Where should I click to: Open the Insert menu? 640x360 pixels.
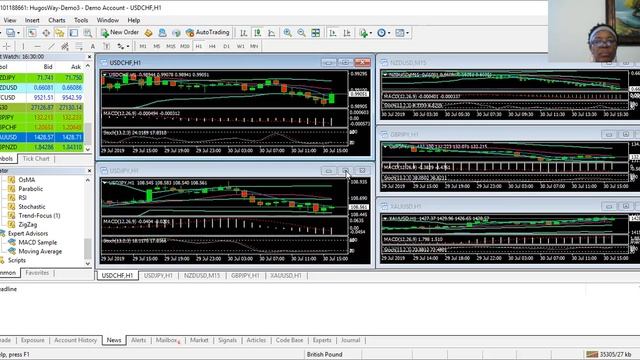[32, 20]
